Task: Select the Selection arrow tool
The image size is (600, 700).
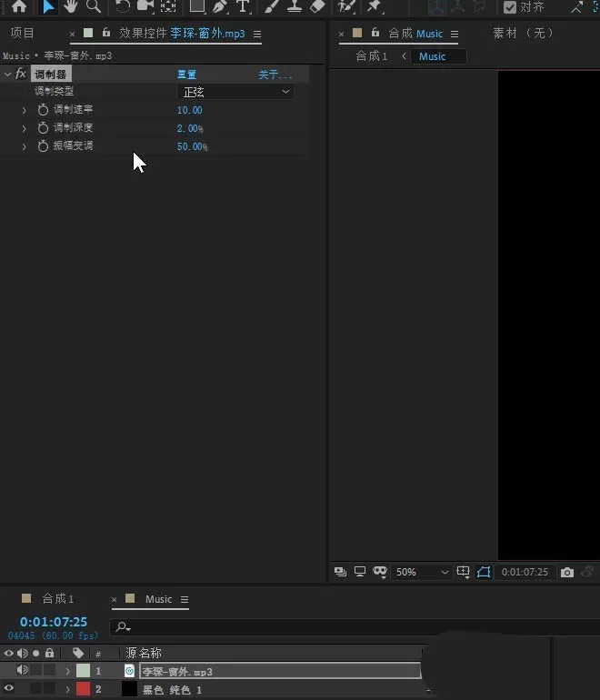Action: click(x=48, y=6)
